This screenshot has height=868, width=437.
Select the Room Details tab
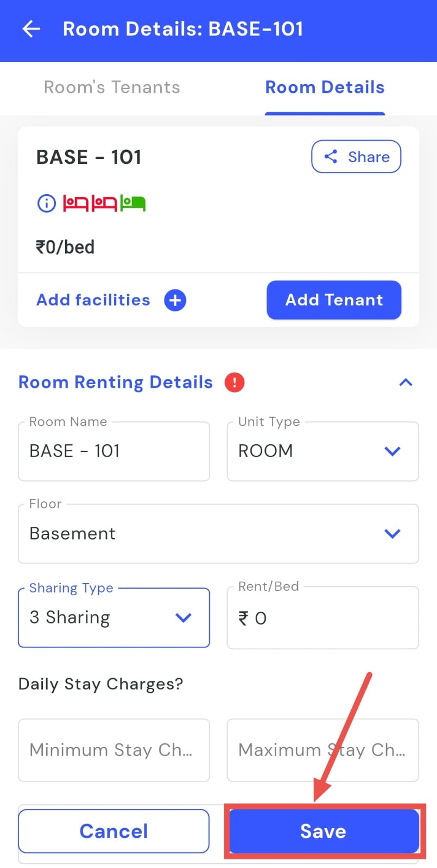click(x=325, y=87)
